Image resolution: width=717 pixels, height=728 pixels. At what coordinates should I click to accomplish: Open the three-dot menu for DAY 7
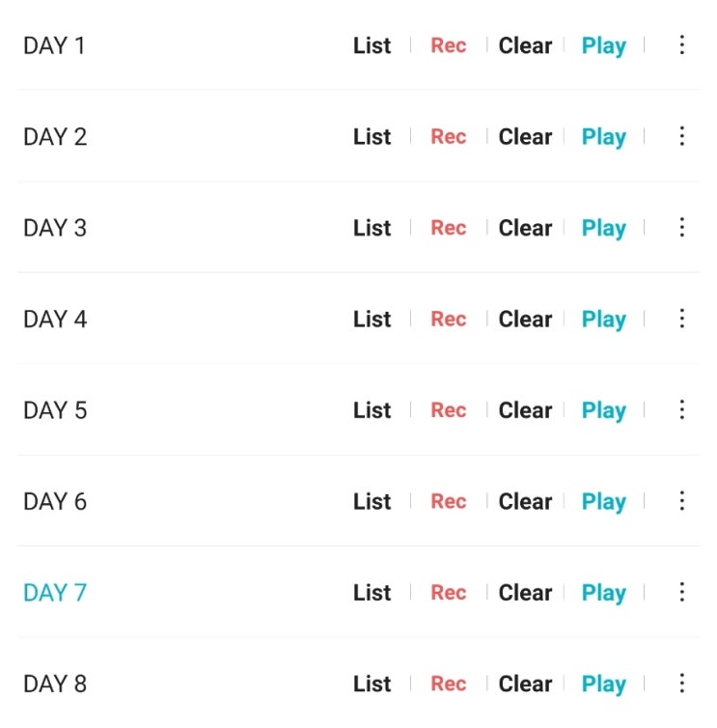[x=681, y=592]
